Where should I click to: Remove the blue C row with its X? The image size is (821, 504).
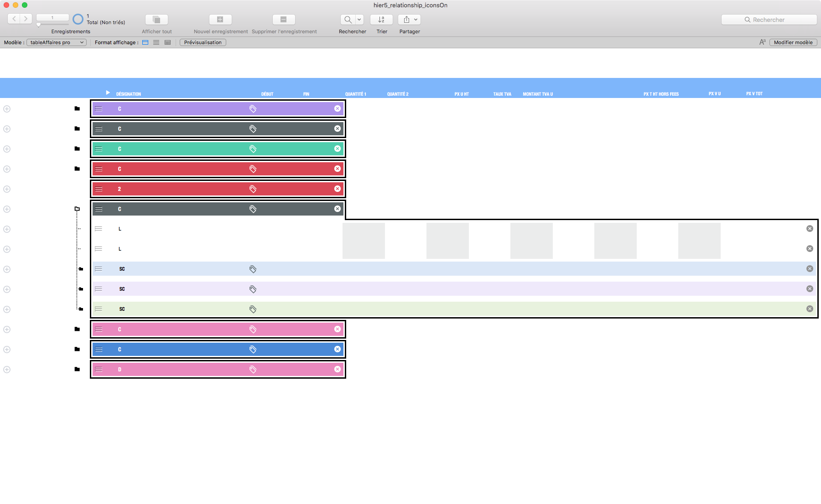point(338,349)
